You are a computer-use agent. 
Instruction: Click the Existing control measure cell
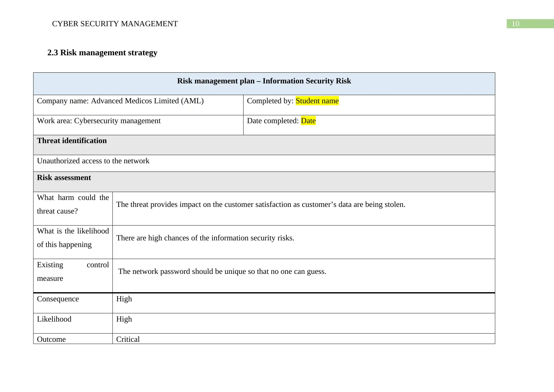pos(73,276)
